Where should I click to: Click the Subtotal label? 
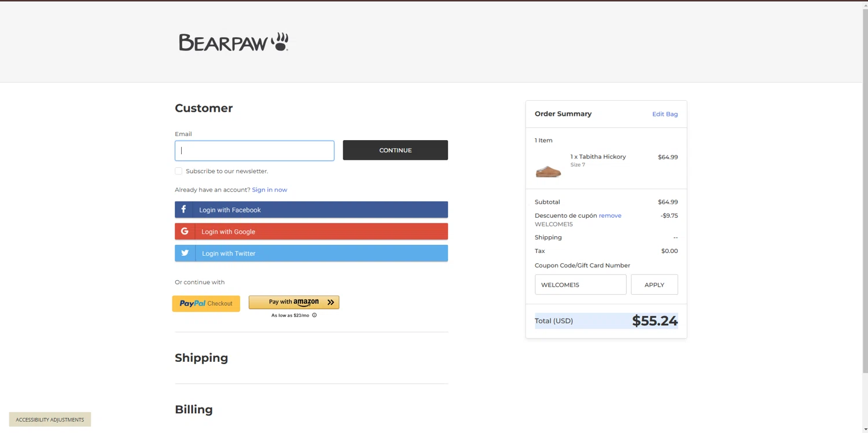point(547,202)
